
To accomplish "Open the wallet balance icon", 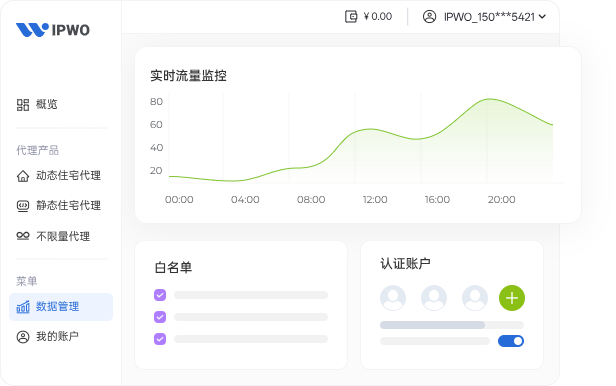I will [x=351, y=16].
